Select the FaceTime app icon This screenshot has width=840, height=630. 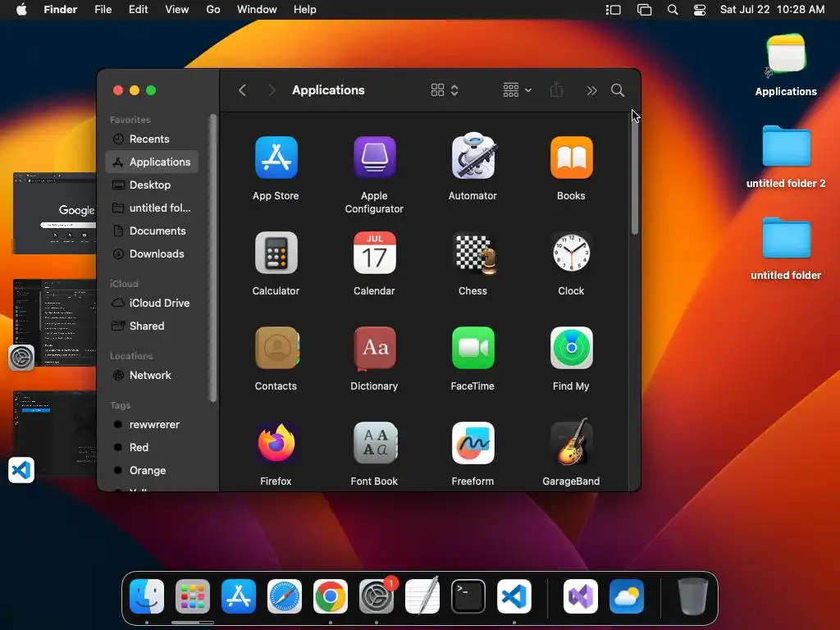[473, 348]
